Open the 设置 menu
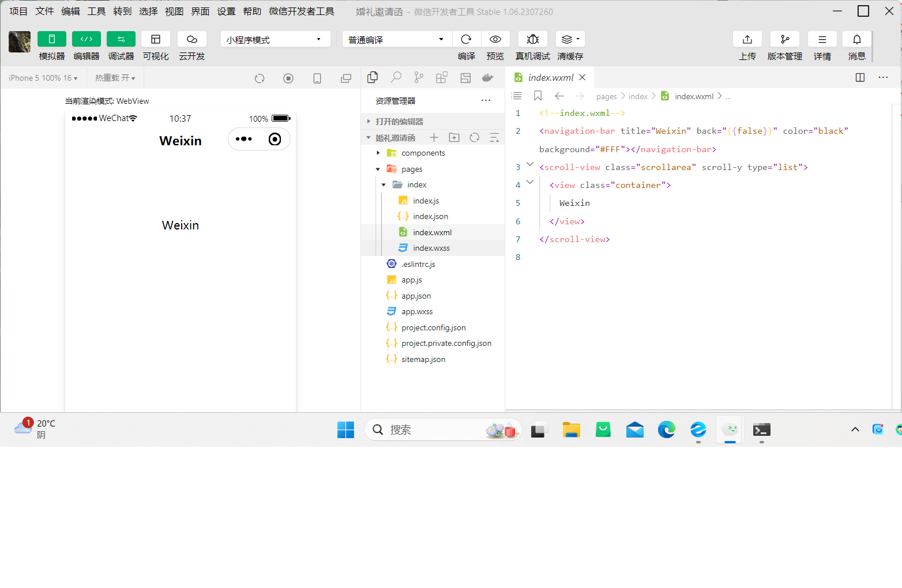This screenshot has width=902, height=588. click(226, 11)
